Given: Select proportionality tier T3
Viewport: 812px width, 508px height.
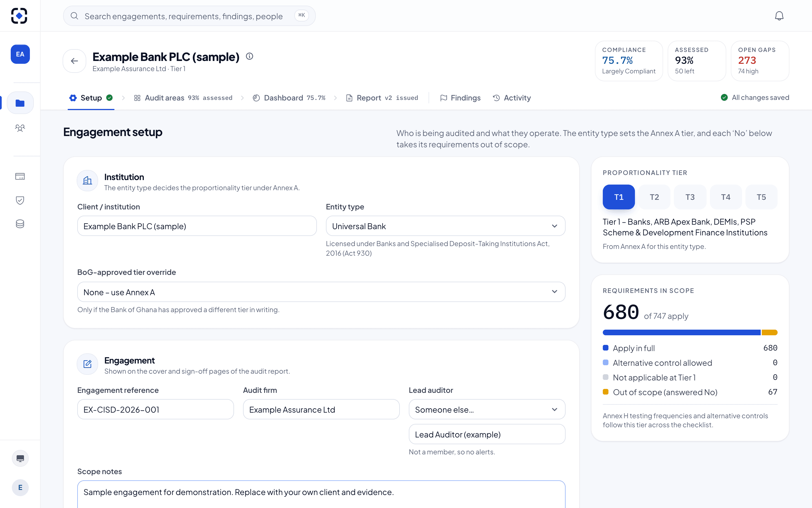Looking at the screenshot, I should pos(690,197).
